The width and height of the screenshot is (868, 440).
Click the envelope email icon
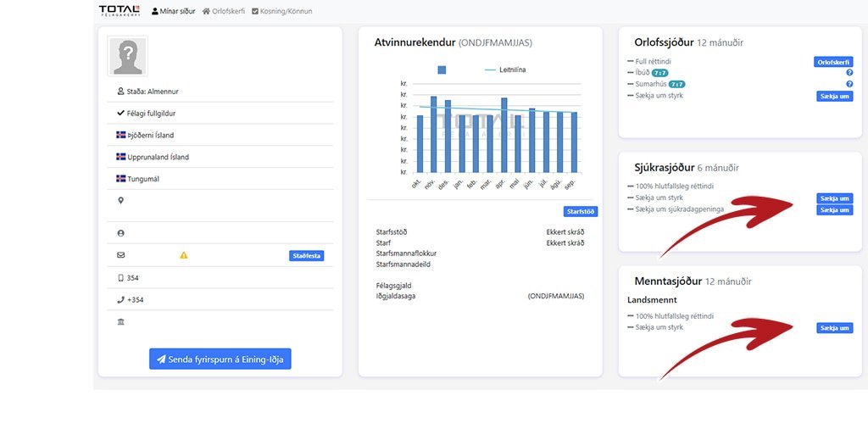point(120,255)
